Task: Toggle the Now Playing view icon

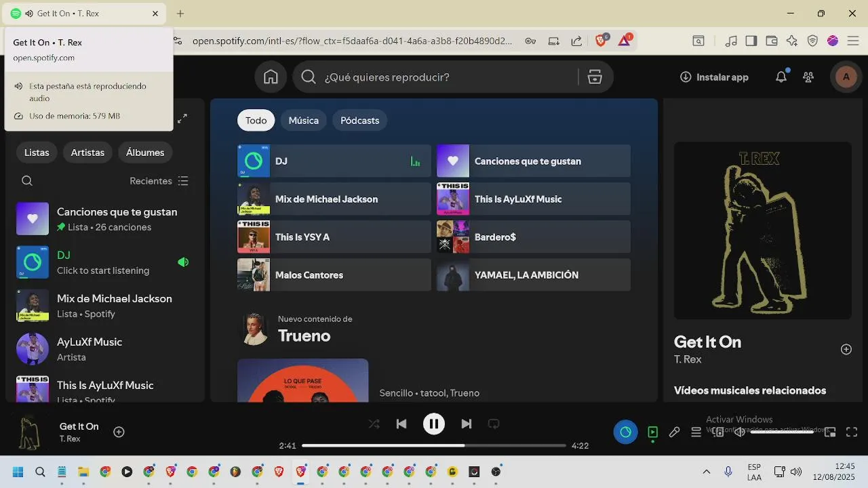Action: pos(652,432)
